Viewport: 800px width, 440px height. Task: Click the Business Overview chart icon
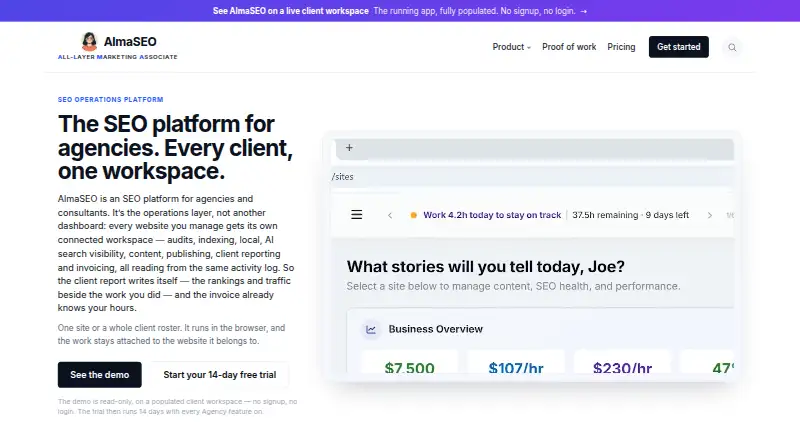tap(371, 329)
